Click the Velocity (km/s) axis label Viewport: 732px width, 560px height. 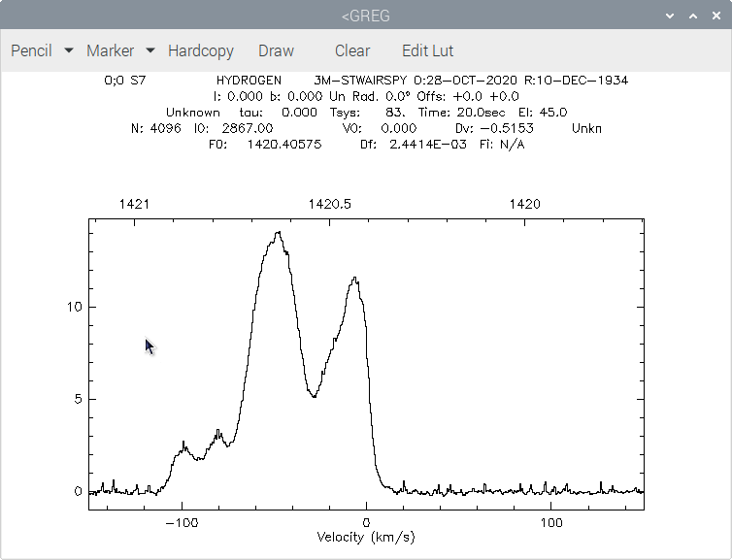click(366, 537)
